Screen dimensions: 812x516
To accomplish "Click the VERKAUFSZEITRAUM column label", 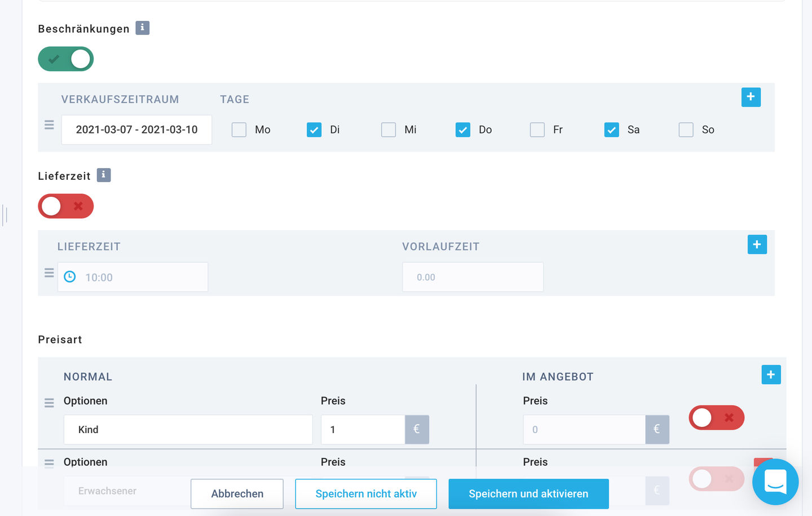I will (120, 99).
